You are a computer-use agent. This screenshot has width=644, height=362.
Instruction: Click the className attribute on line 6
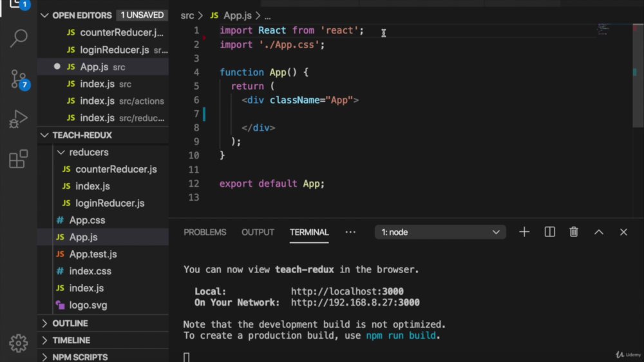294,100
